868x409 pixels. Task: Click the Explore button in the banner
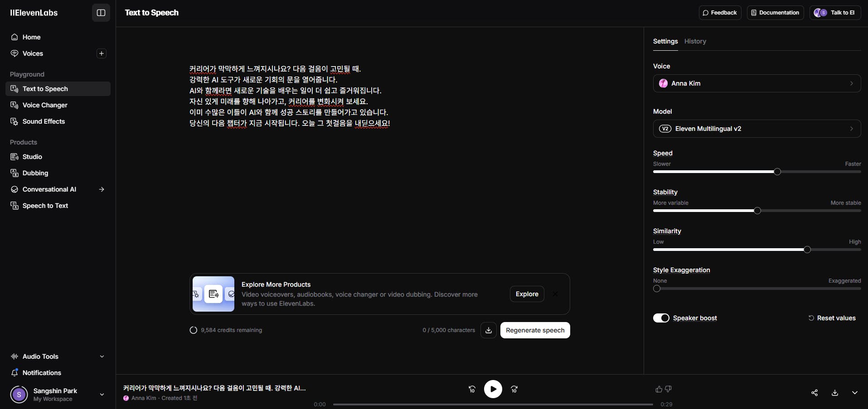click(x=527, y=294)
